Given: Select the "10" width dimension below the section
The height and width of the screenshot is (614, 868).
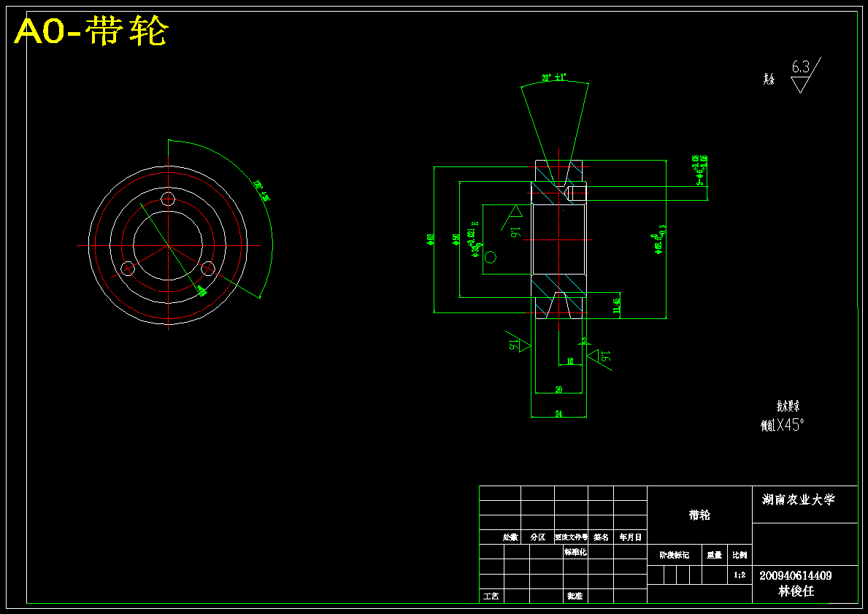Looking at the screenshot, I should coord(570,361).
